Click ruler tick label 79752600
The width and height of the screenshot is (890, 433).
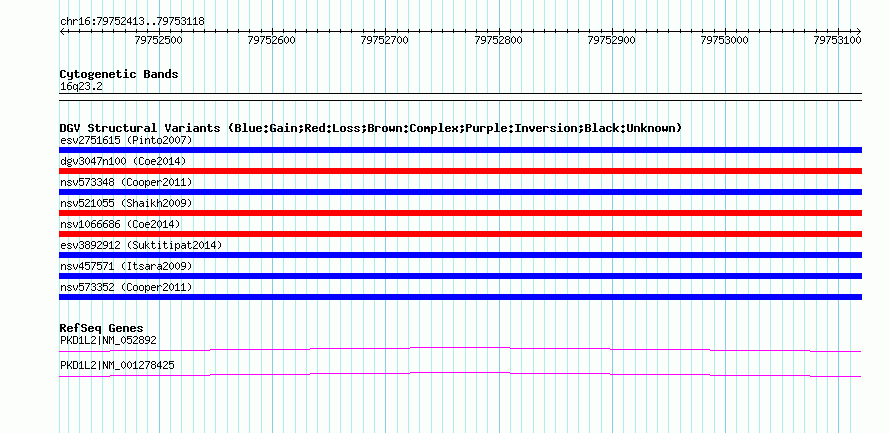pyautogui.click(x=272, y=40)
